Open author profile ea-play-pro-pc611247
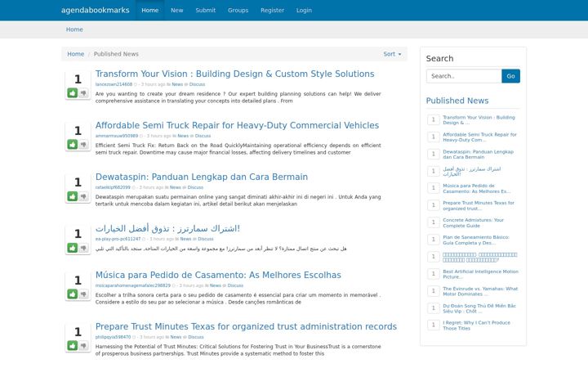Image resolution: width=588 pixels, height=368 pixels. click(118, 239)
